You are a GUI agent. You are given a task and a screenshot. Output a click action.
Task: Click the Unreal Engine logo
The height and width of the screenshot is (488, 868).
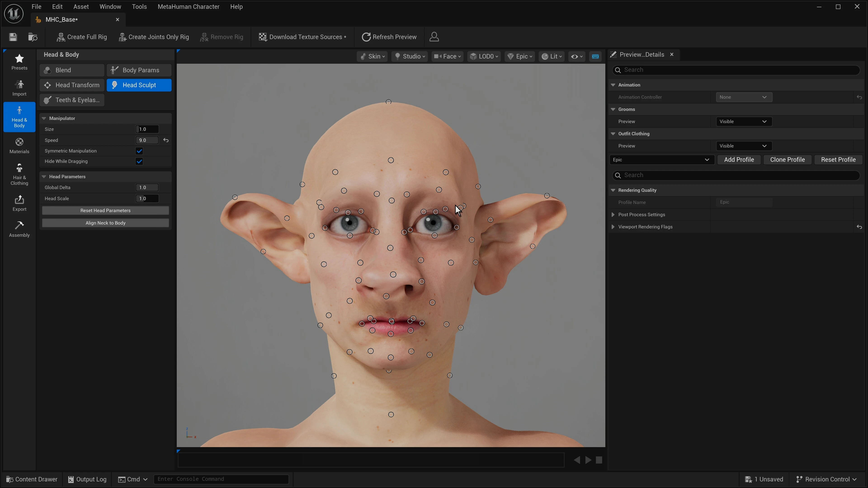click(x=14, y=14)
